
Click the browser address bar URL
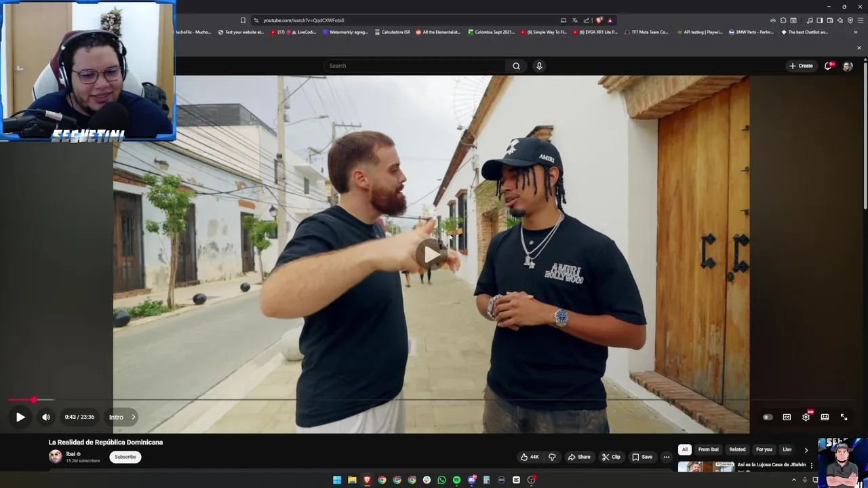tap(303, 20)
